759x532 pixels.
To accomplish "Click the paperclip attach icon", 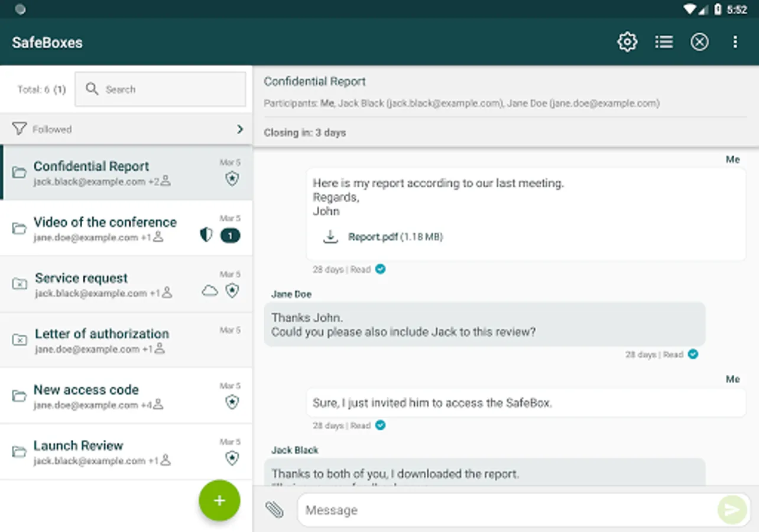I will point(274,510).
